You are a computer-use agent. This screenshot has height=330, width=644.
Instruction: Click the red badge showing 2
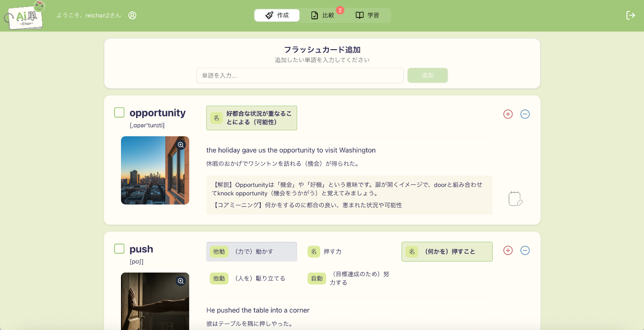pos(340,10)
